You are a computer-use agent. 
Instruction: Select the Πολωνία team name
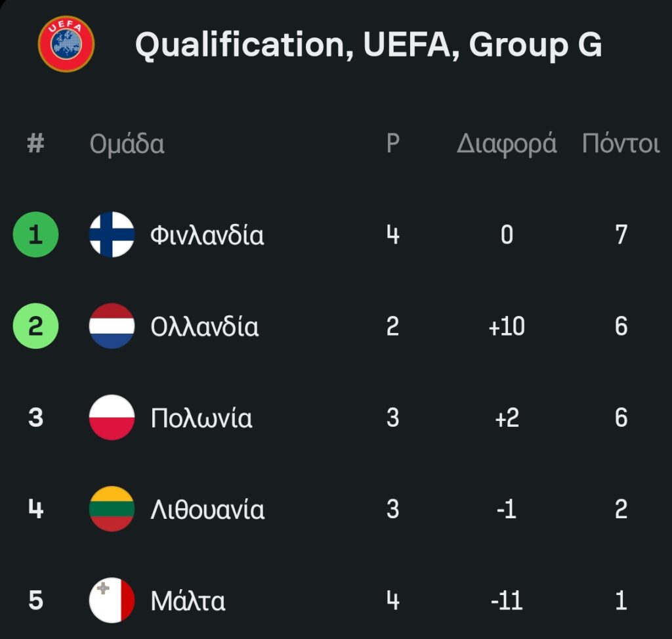click(x=201, y=418)
